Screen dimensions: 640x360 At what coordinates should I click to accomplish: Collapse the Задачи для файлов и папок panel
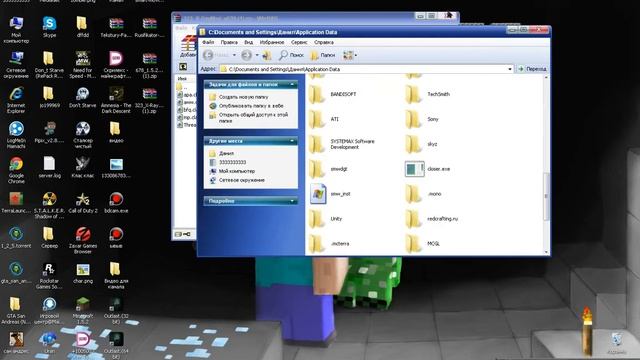(292, 84)
